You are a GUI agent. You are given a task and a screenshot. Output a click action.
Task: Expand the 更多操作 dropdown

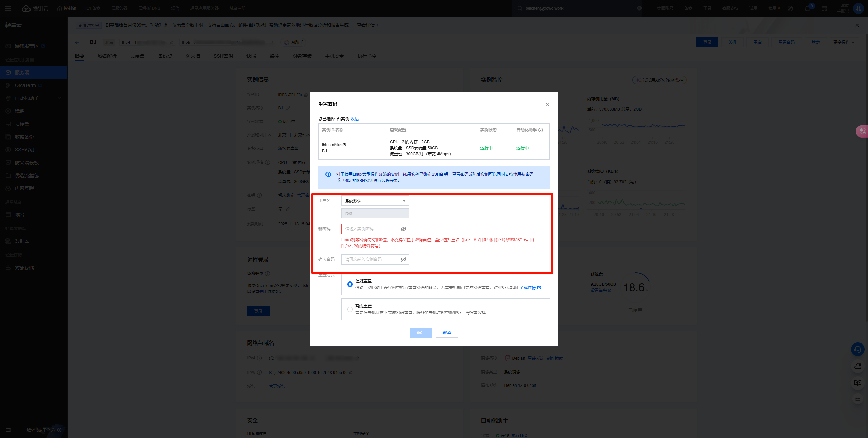[844, 42]
